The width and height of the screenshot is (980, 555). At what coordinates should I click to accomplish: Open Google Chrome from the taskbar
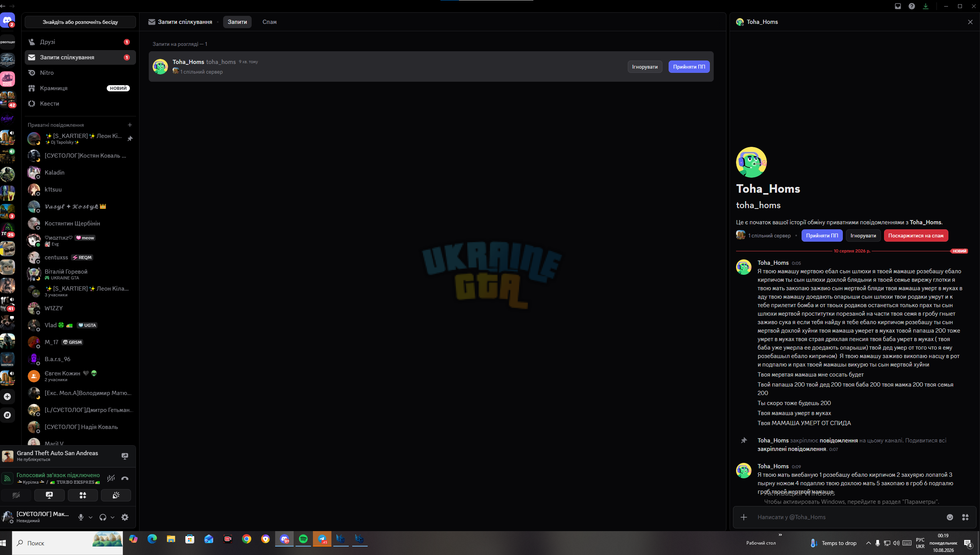(247, 539)
